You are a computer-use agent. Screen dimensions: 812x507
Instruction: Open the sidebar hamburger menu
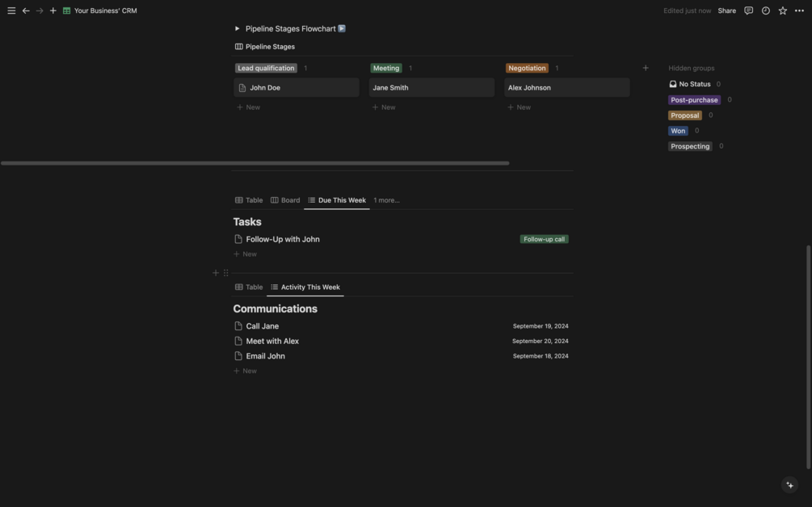click(x=11, y=10)
